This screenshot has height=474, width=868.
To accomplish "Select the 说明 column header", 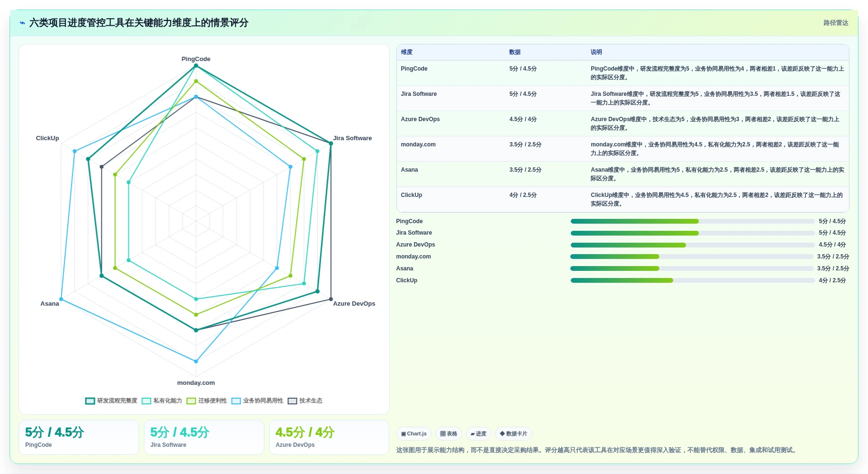I will pos(596,52).
